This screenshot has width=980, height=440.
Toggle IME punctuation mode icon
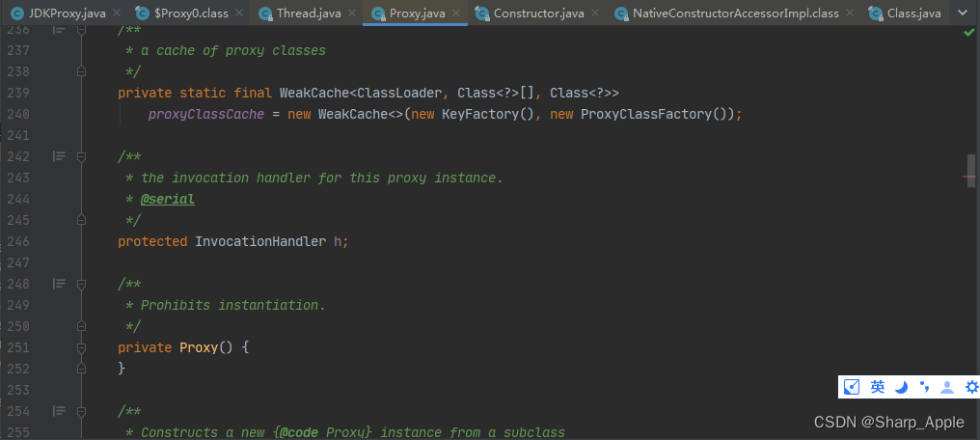click(x=924, y=388)
